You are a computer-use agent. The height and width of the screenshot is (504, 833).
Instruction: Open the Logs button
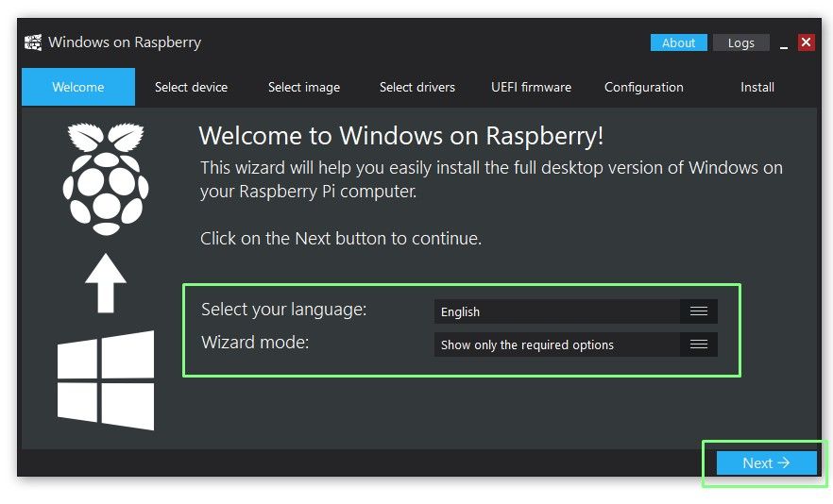tap(741, 43)
